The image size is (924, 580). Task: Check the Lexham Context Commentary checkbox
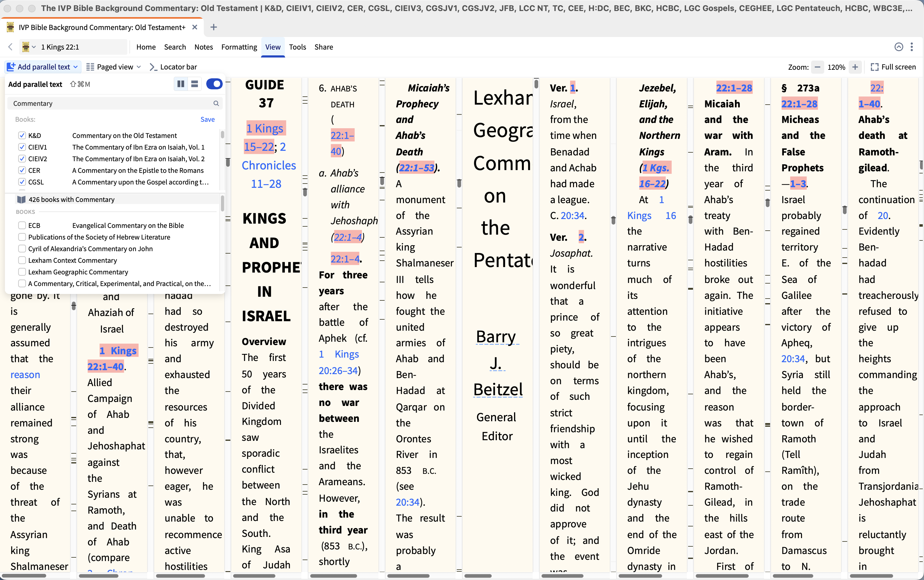tap(22, 260)
